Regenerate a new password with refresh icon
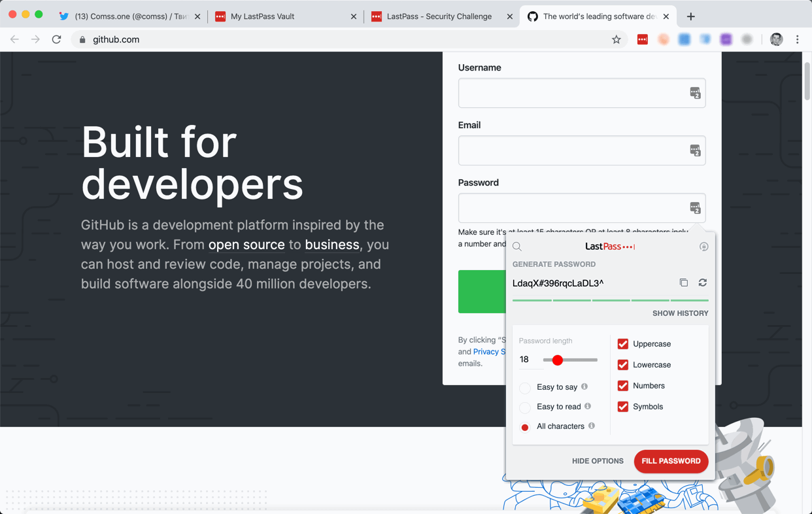 pyautogui.click(x=703, y=283)
